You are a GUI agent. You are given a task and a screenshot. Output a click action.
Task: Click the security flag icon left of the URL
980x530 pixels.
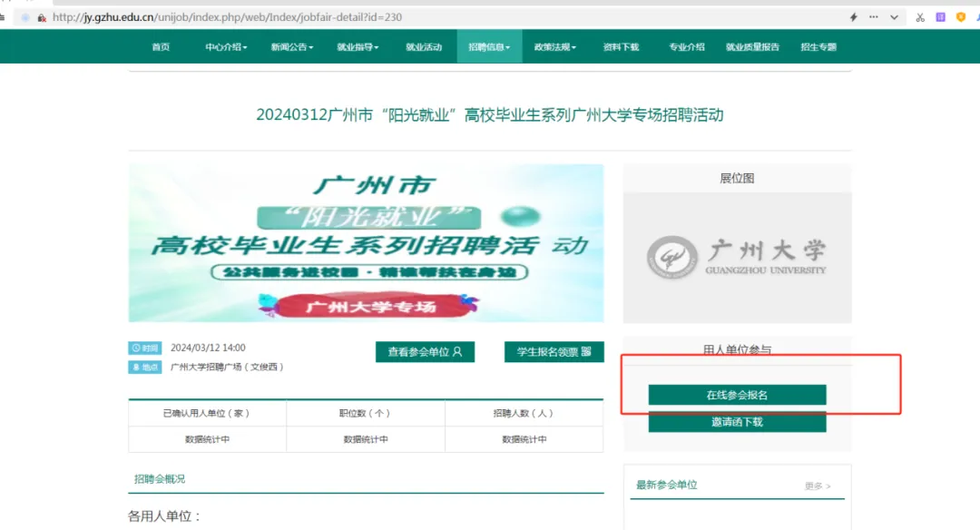(x=42, y=17)
